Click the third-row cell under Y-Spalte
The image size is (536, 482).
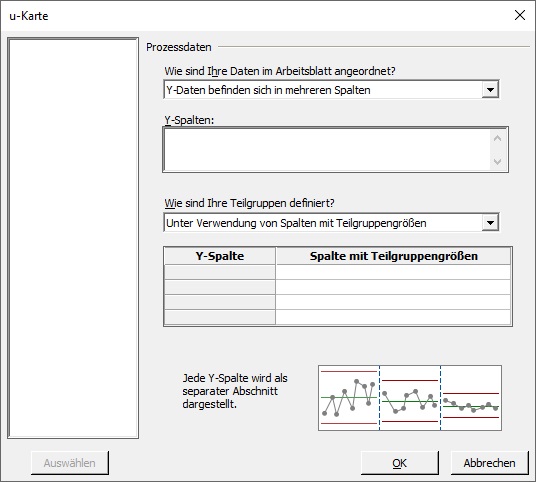click(220, 302)
